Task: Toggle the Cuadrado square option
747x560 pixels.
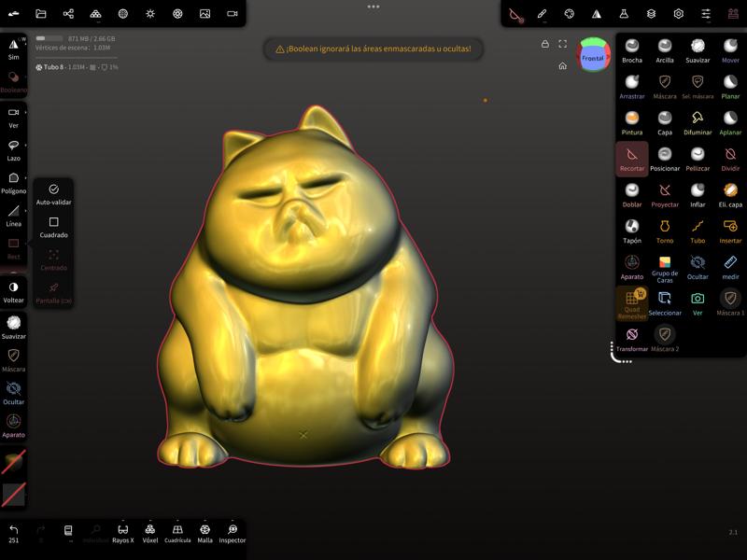Action: 53,227
